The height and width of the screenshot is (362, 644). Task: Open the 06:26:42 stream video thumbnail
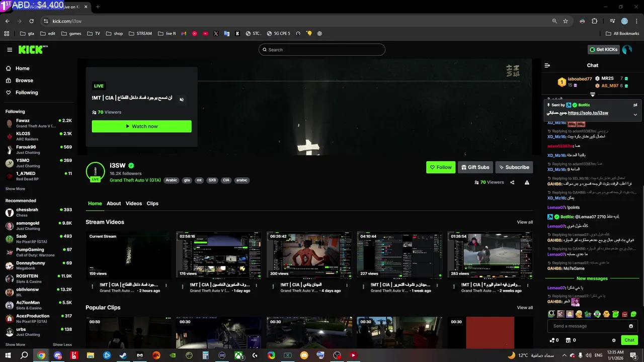click(x=309, y=255)
